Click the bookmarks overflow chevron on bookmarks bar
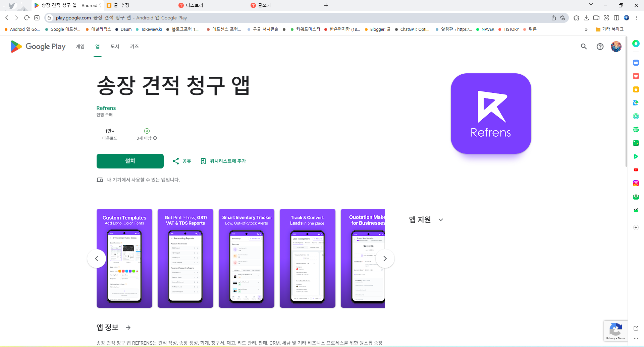Screen dimensions: 644x347 (x=586, y=29)
